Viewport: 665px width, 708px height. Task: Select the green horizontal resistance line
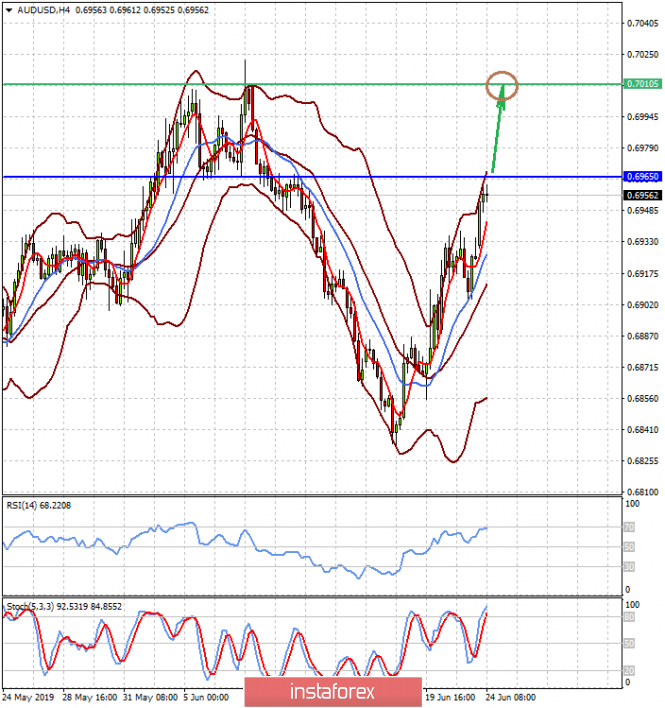click(x=300, y=84)
